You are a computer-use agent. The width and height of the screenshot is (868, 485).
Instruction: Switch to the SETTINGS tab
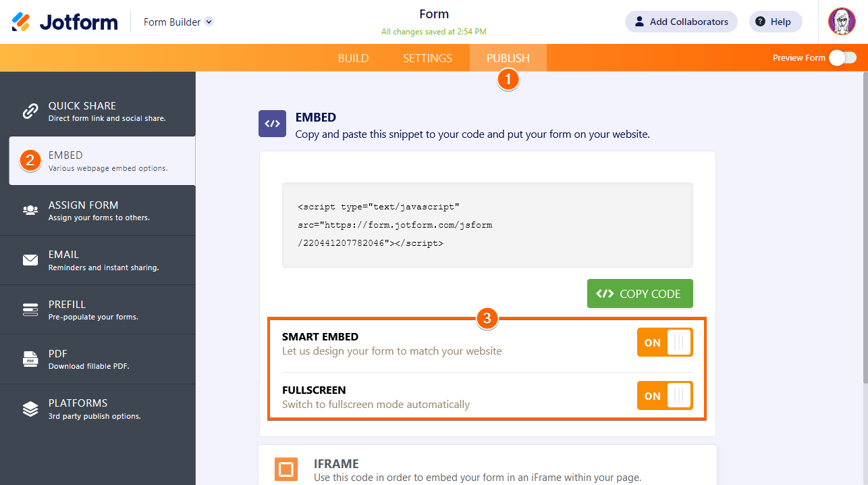click(x=427, y=58)
